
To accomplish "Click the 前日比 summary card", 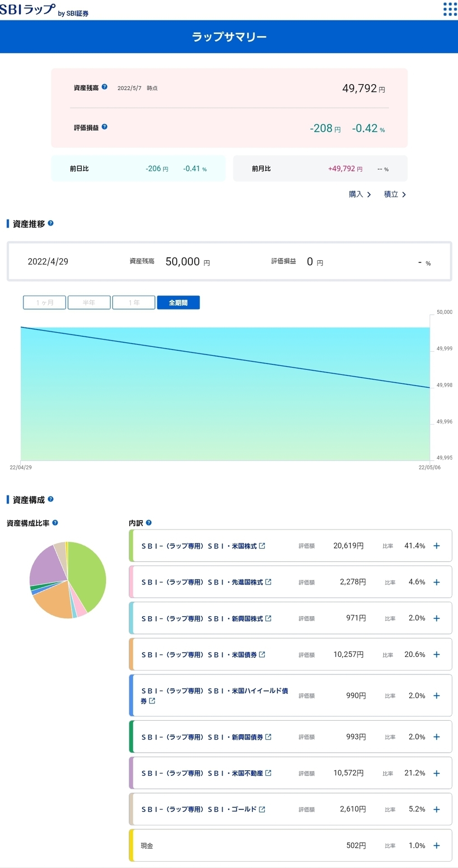I will click(138, 168).
